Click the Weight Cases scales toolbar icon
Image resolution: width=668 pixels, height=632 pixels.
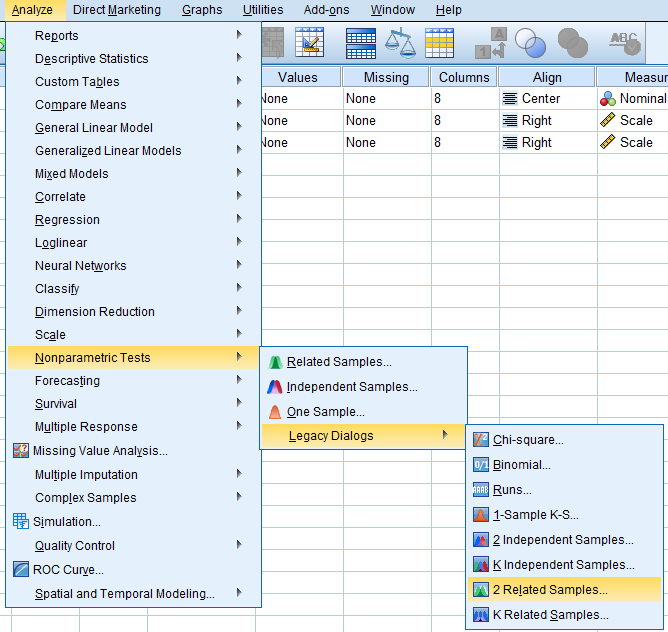tap(400, 43)
